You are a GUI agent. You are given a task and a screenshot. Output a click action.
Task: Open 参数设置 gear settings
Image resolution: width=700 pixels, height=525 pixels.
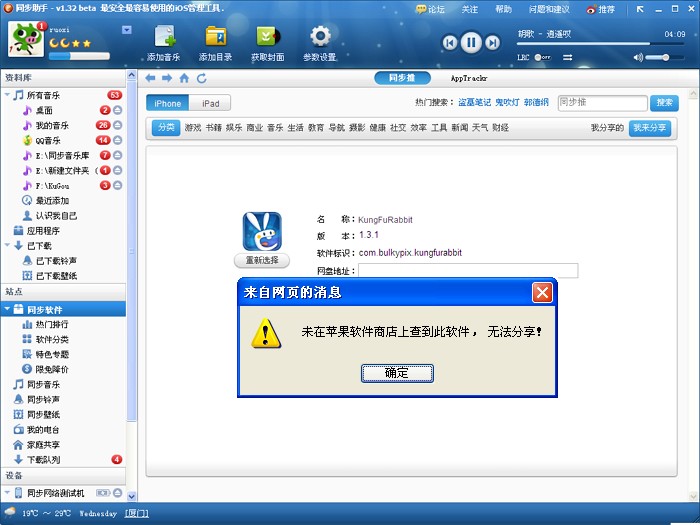320,37
